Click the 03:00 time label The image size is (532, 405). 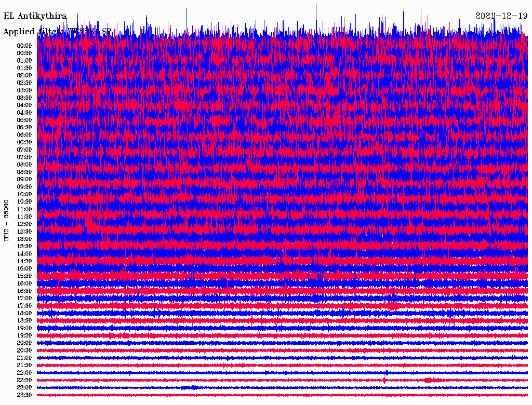24,90
